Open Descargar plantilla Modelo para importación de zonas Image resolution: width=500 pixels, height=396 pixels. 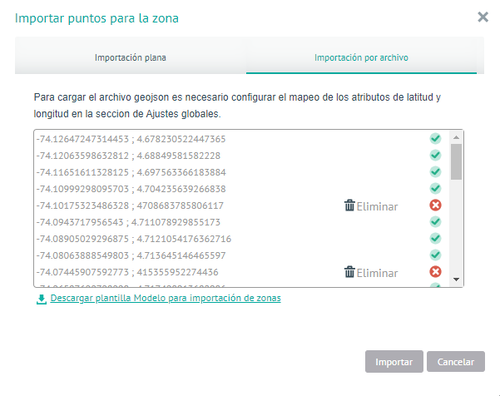pos(166,298)
